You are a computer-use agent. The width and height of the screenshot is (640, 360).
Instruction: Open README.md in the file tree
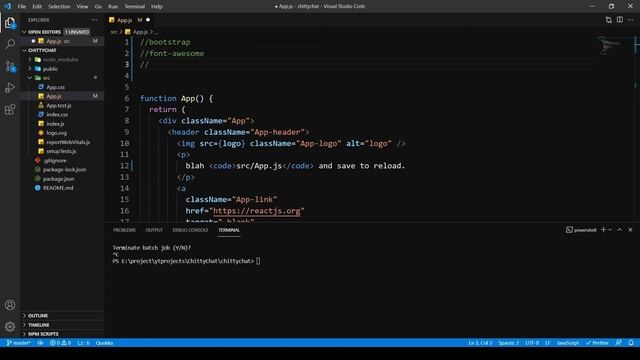[x=58, y=188]
